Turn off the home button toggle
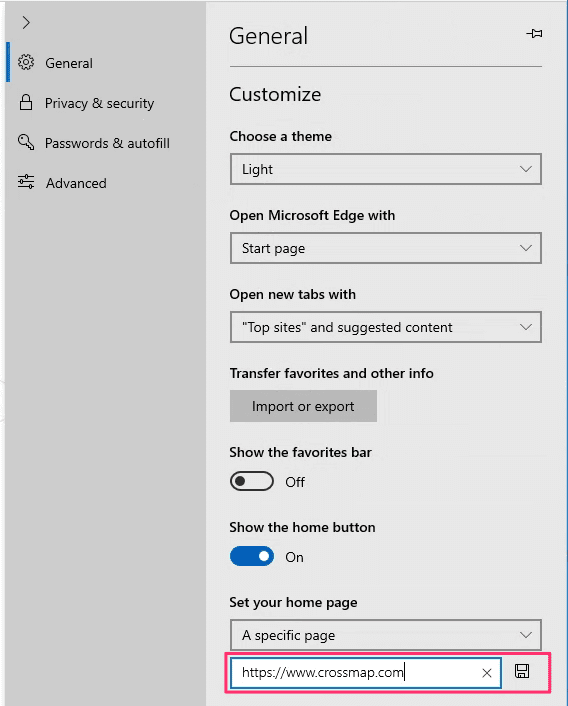This screenshot has height=706, width=568. [252, 557]
